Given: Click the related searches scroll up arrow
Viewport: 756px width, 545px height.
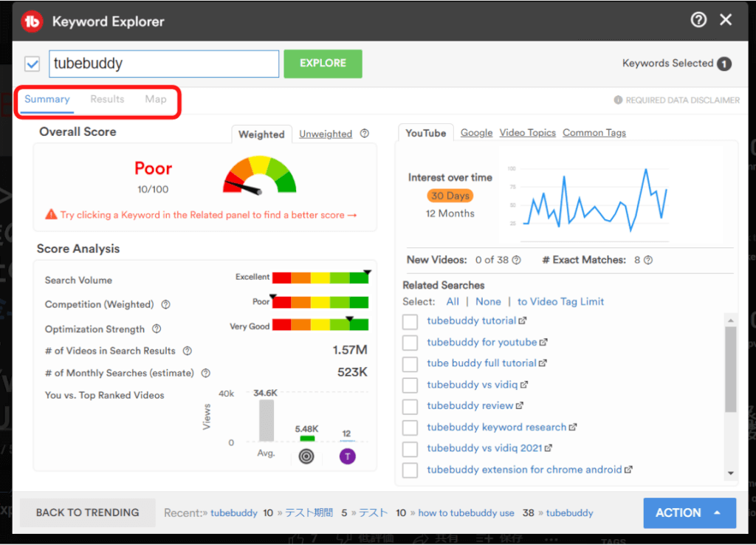Looking at the screenshot, I should point(731,321).
